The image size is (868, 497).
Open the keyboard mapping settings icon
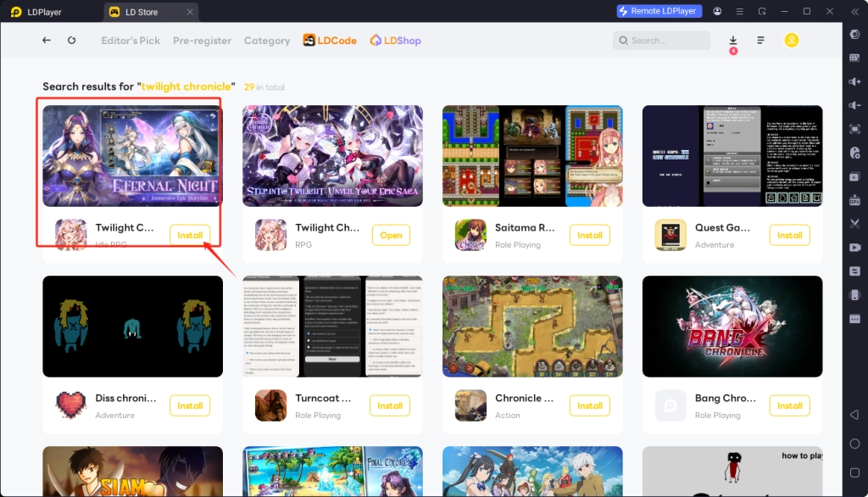pos(855,58)
